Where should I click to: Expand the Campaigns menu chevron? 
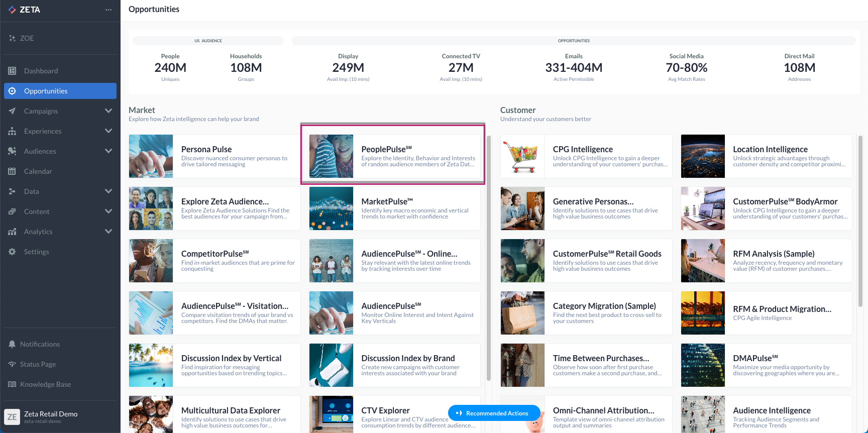(108, 111)
